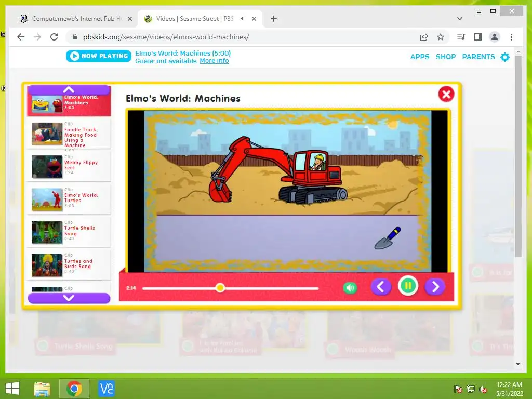Click the browser forward arrow
The height and width of the screenshot is (399, 532).
click(37, 37)
